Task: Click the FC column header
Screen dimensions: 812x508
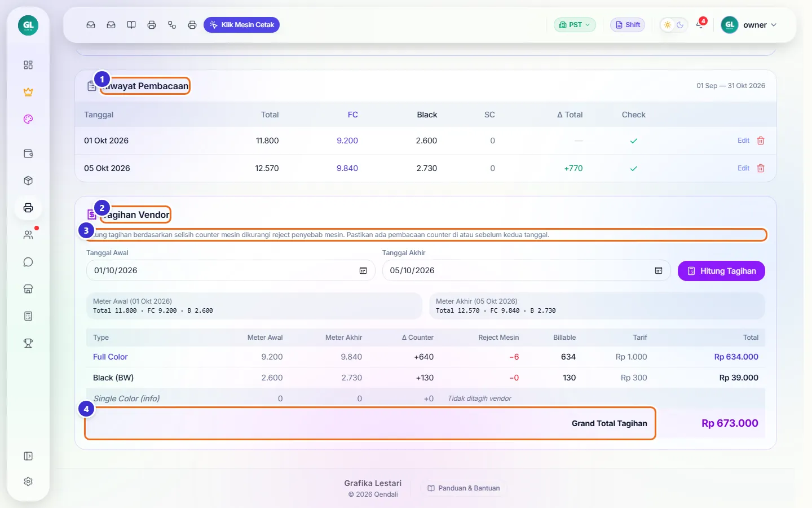Action: tap(353, 115)
